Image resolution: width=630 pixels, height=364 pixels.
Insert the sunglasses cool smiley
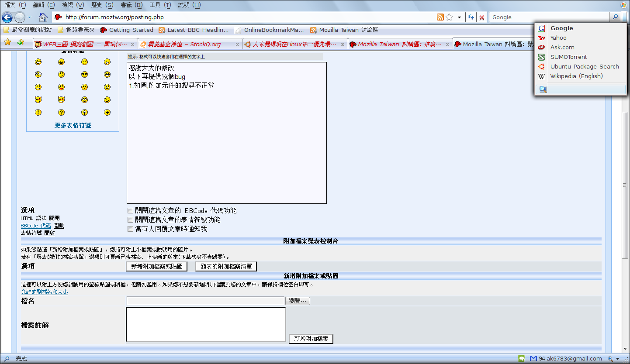(x=84, y=75)
